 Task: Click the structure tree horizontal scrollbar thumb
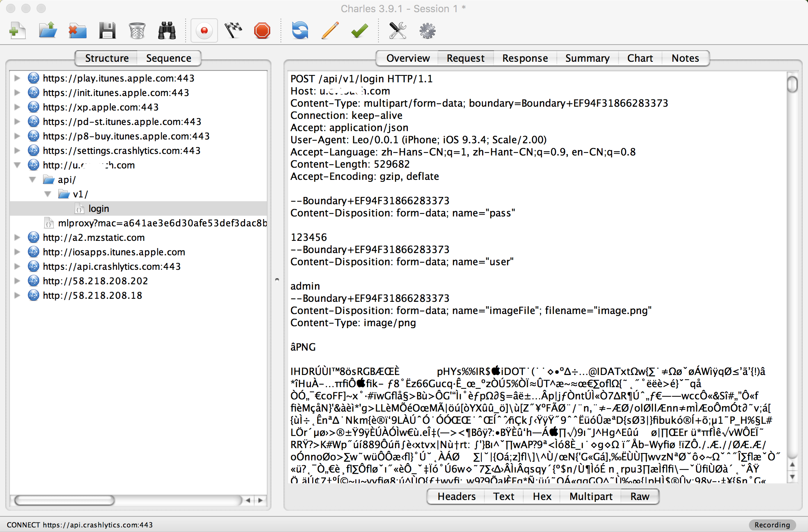tap(64, 500)
